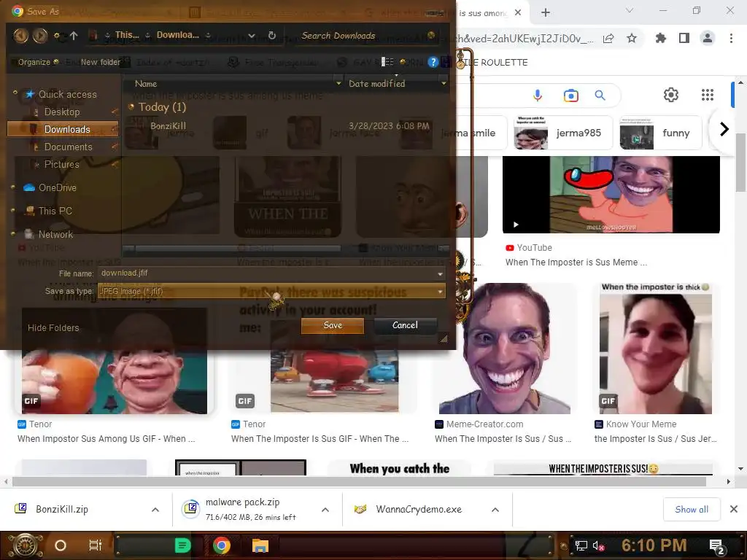Toggle Chrome side panel icon

tap(684, 38)
